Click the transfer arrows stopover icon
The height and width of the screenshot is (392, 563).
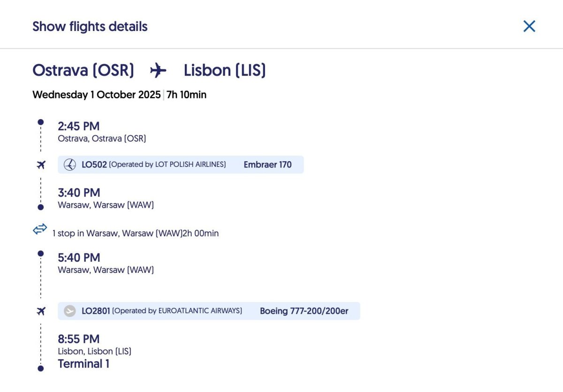click(x=40, y=229)
